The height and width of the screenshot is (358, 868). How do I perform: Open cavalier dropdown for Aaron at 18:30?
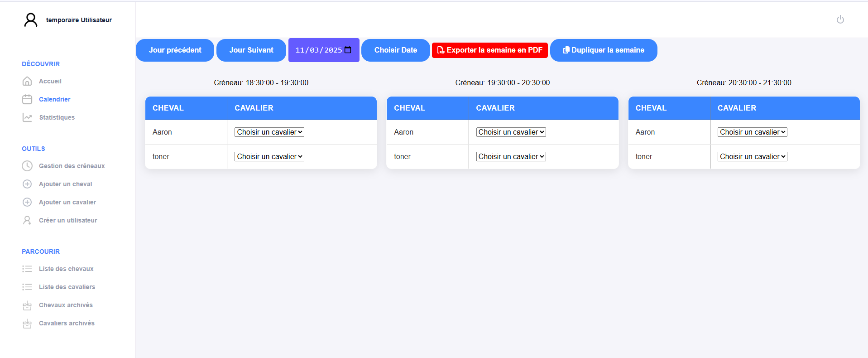(x=269, y=132)
